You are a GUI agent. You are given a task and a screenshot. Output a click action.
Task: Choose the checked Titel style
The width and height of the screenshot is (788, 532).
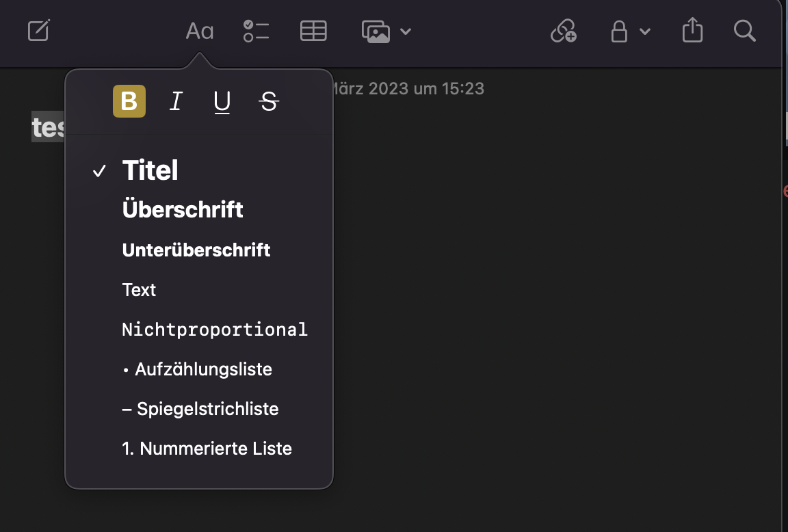click(150, 170)
